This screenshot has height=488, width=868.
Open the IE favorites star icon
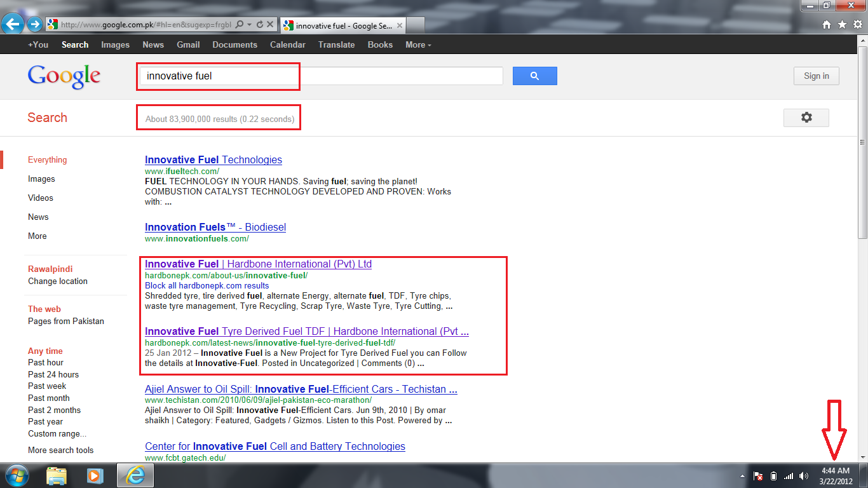[x=842, y=25]
